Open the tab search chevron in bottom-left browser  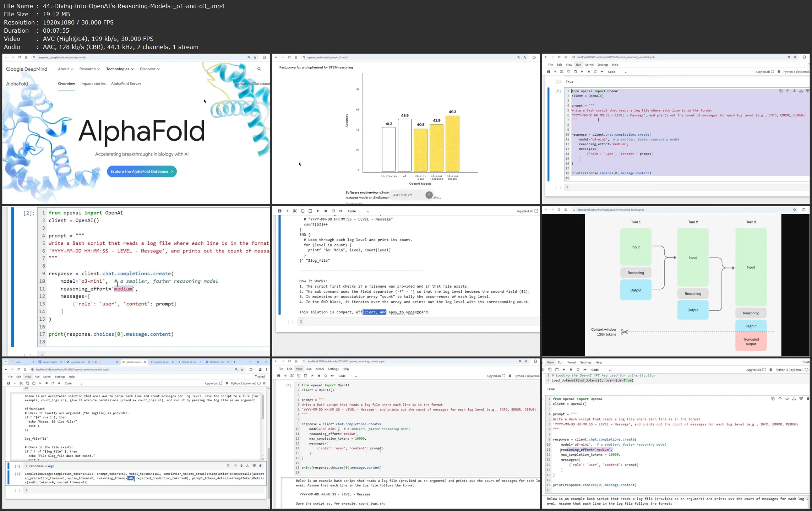6,362
